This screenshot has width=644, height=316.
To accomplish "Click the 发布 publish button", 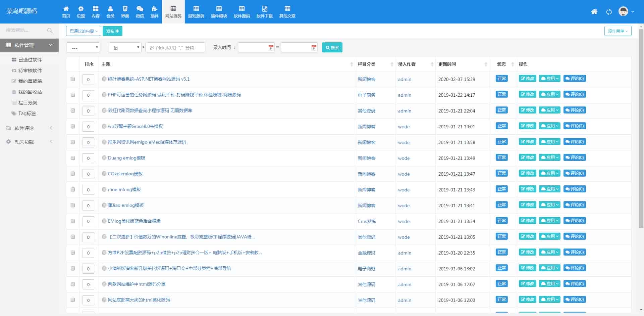I will [112, 31].
